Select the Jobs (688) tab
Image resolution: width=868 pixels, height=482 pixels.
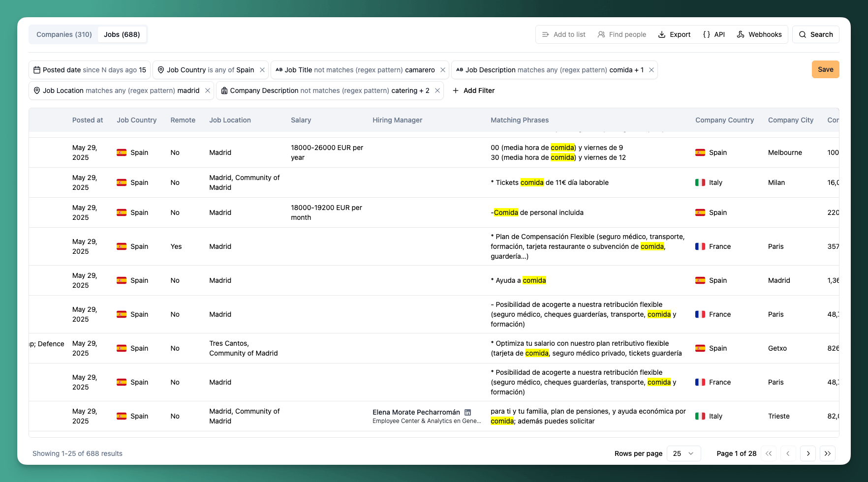(122, 34)
